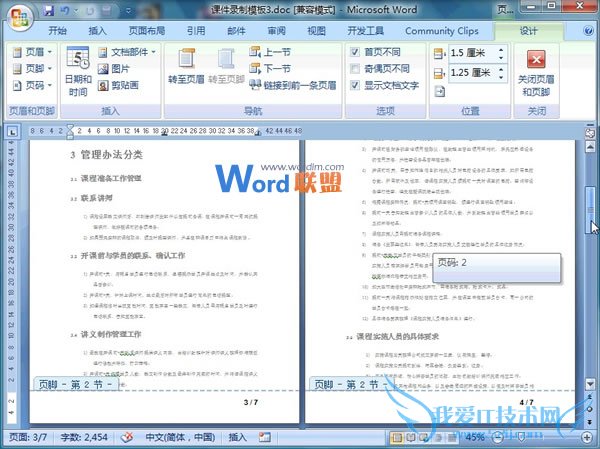Expand the Page Number (页码) dropdown

32,85
